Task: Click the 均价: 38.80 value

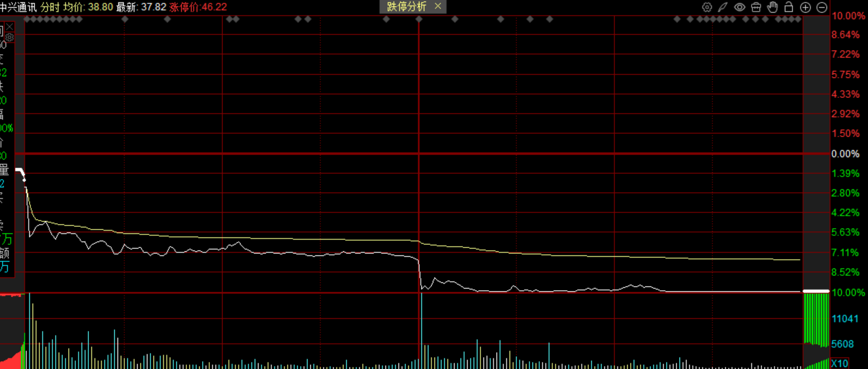Action: coord(88,7)
